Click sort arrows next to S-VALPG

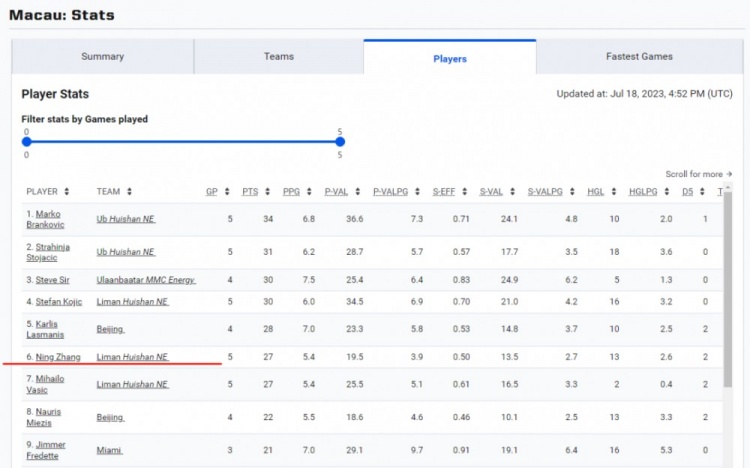(x=572, y=191)
